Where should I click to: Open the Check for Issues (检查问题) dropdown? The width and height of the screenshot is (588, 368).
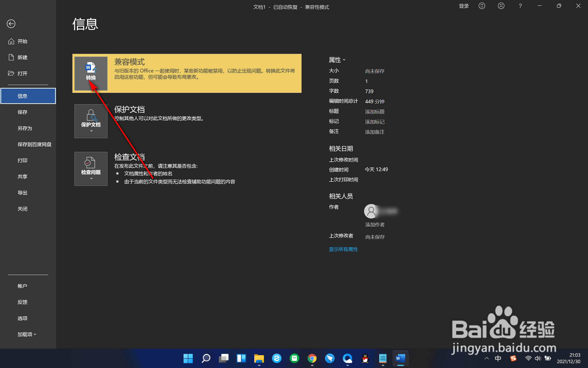pyautogui.click(x=91, y=169)
